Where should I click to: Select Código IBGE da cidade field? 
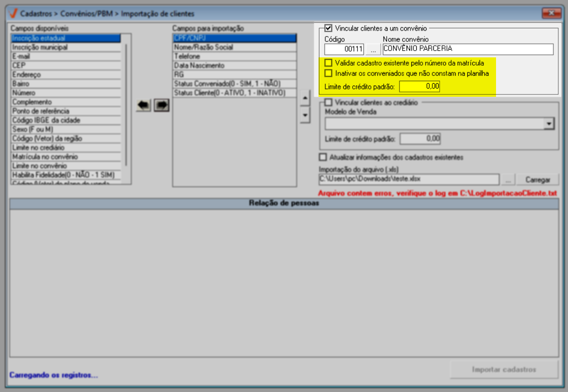coord(66,120)
